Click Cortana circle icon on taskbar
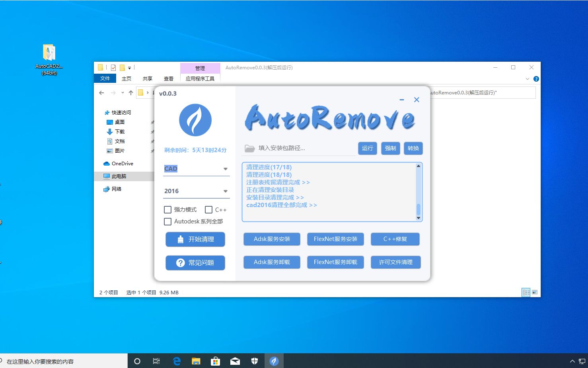The image size is (588, 368). (x=137, y=361)
